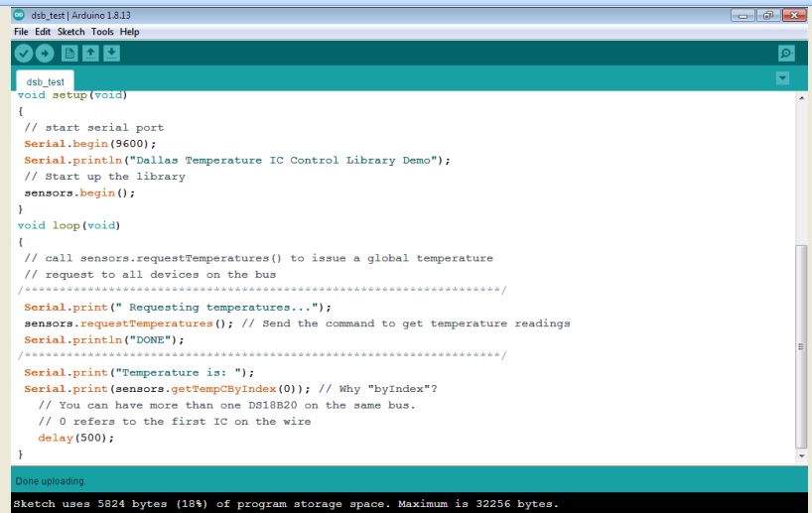The height and width of the screenshot is (513, 812).
Task: Click the 'Temperature is: ' print line
Action: [139, 373]
